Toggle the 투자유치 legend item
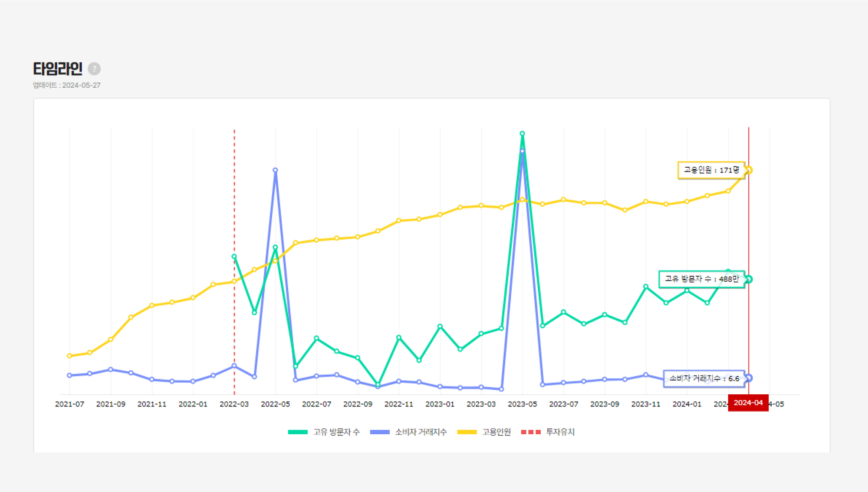This screenshot has height=492, width=868. (548, 432)
